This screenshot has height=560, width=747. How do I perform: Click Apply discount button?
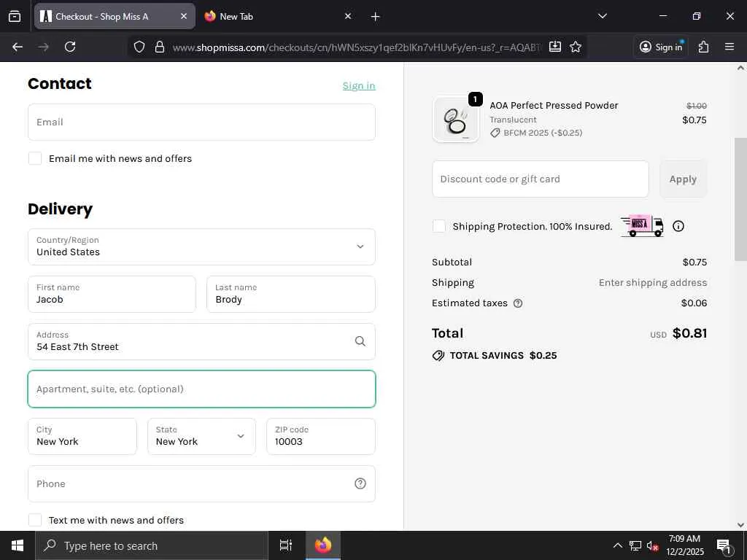(x=683, y=179)
